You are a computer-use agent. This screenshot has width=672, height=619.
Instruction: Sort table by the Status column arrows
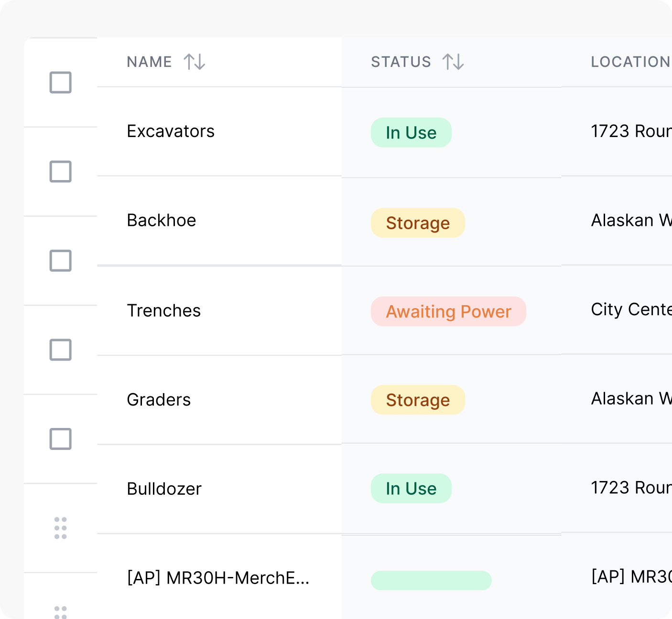pyautogui.click(x=453, y=62)
